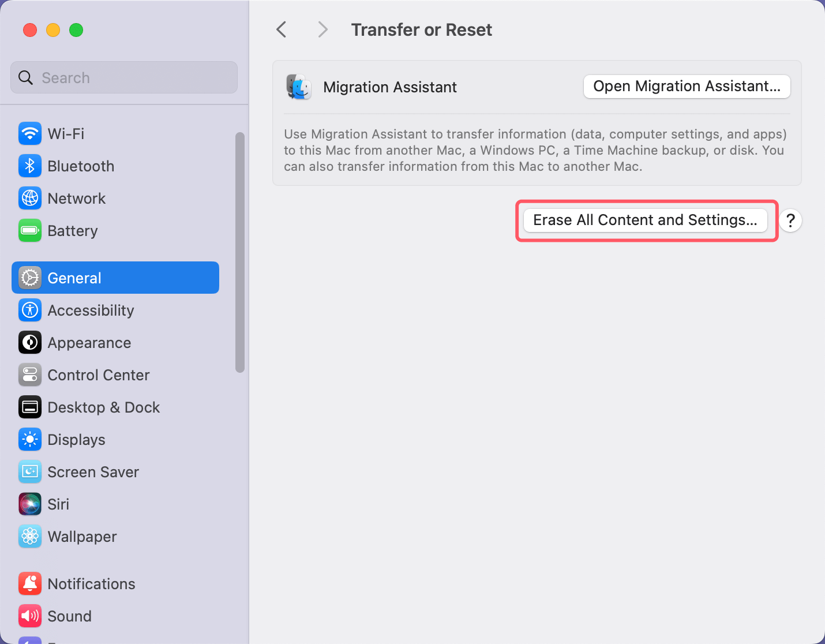Open Network settings
The height and width of the screenshot is (644, 825).
(x=76, y=198)
